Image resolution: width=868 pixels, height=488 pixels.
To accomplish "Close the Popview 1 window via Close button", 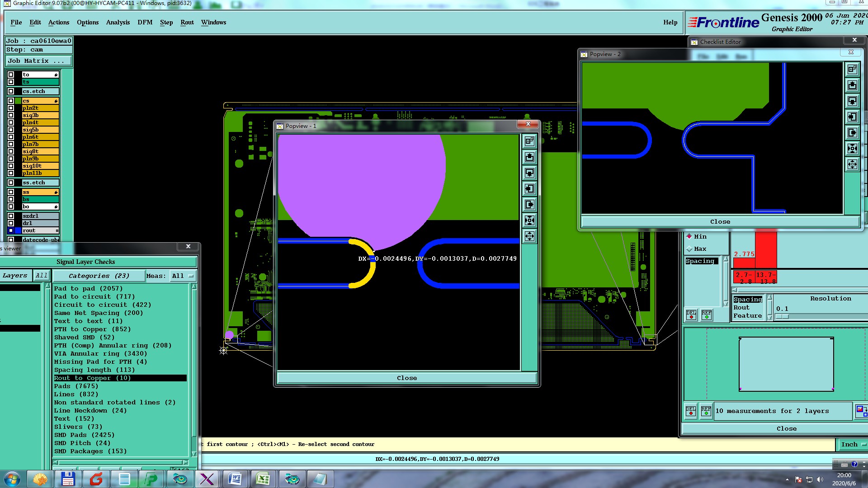I will (x=406, y=378).
